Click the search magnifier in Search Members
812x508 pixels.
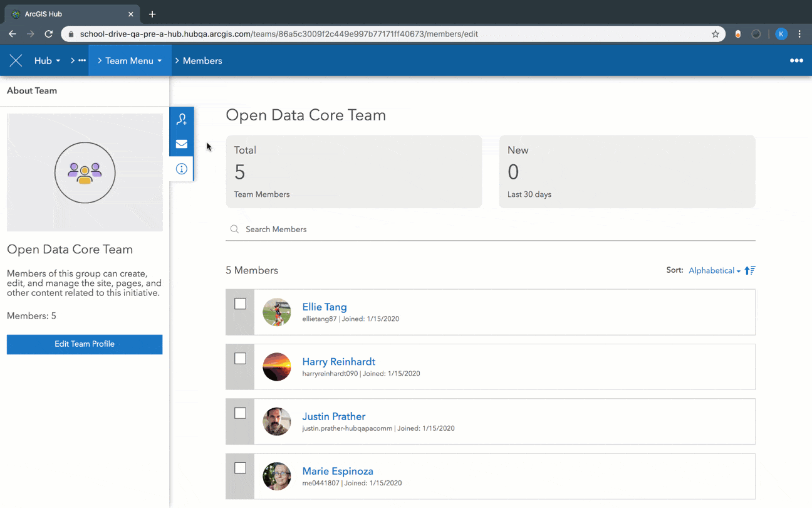pos(234,229)
